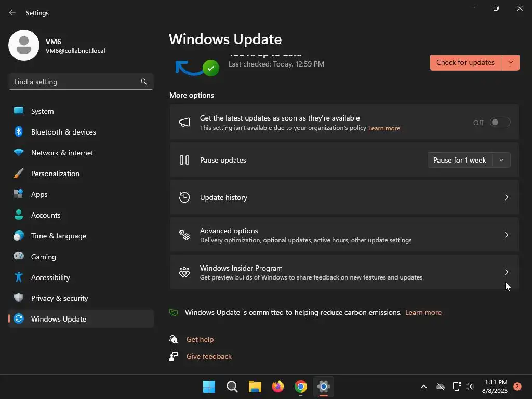This screenshot has height=399, width=532.
Task: Click the Give feedback person icon
Action: tap(174, 356)
